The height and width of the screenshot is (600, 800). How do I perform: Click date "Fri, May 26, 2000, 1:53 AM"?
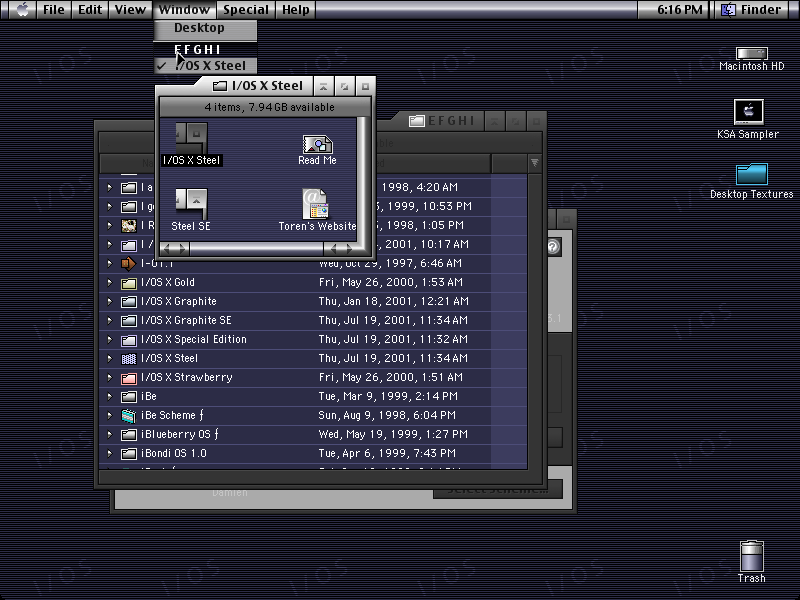[391, 283]
